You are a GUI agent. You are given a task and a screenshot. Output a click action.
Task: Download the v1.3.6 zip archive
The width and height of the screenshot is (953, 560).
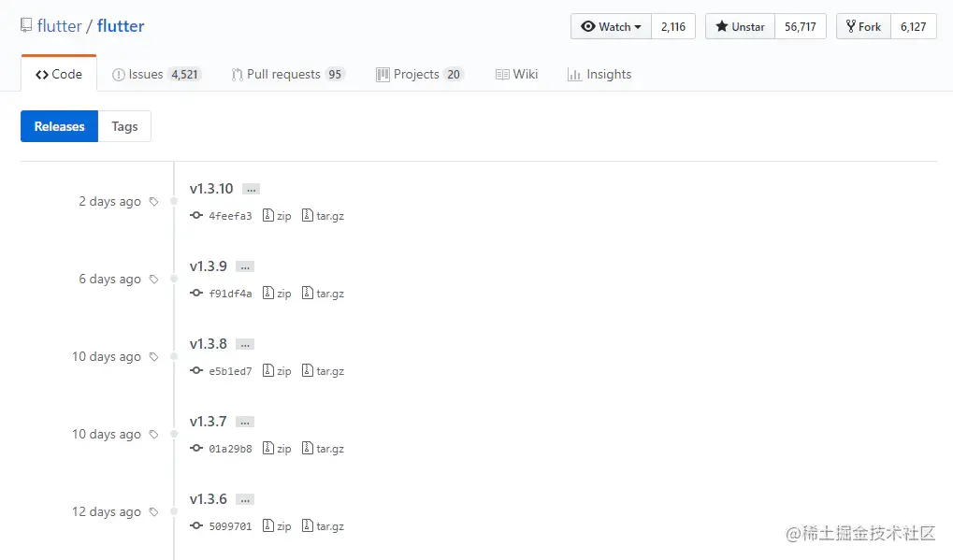[x=277, y=526]
